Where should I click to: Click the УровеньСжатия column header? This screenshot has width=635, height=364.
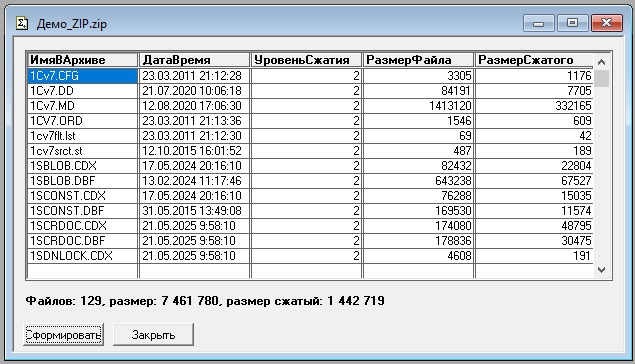pyautogui.click(x=306, y=60)
